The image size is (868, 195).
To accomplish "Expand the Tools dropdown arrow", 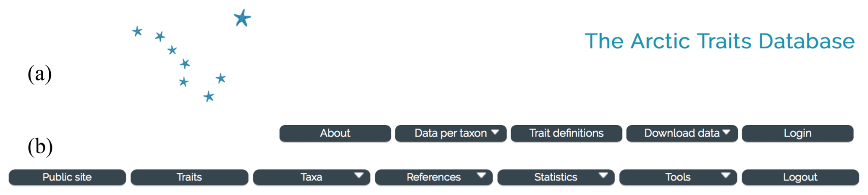I will [x=726, y=176].
